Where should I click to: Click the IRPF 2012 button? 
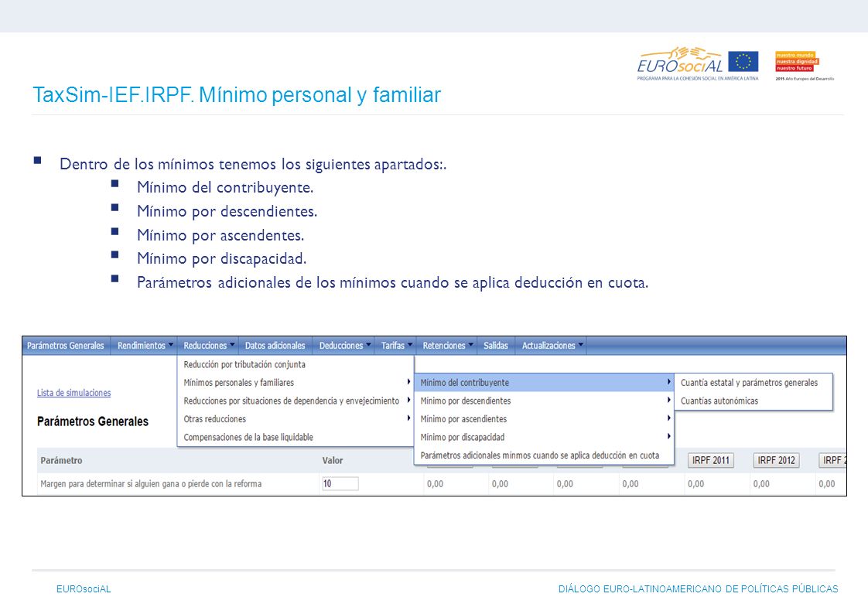point(776,460)
